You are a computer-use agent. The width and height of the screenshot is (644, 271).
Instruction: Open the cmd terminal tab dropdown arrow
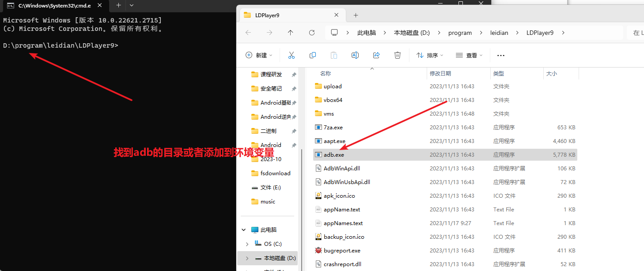pyautogui.click(x=131, y=5)
